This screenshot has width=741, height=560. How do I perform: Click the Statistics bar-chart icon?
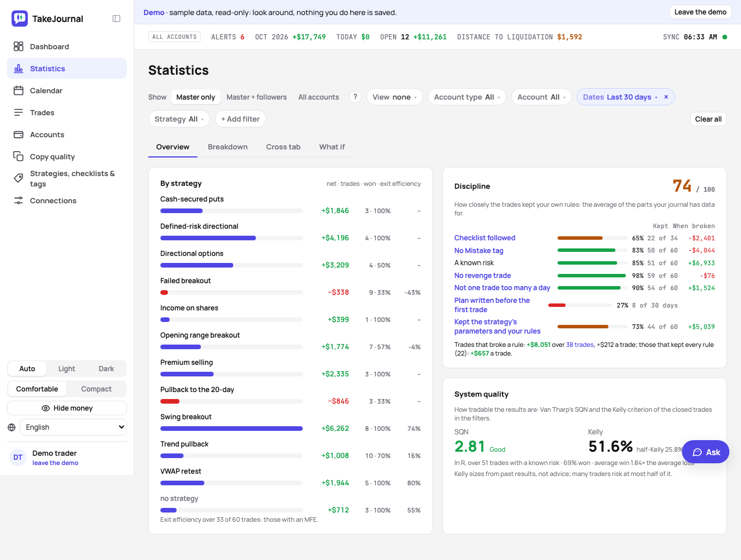pyautogui.click(x=19, y=68)
